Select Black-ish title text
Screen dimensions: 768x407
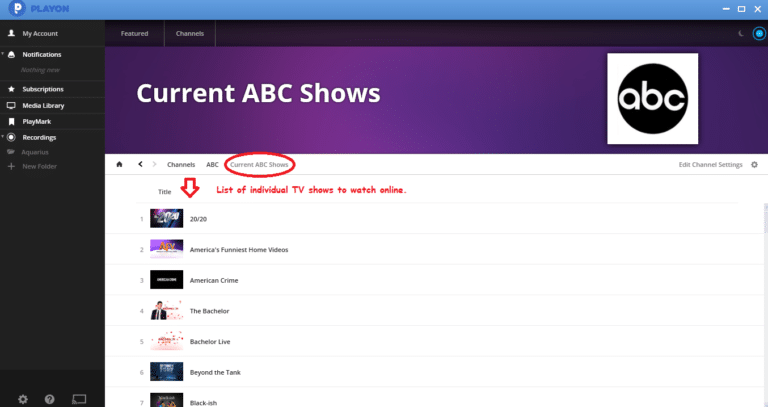203,403
